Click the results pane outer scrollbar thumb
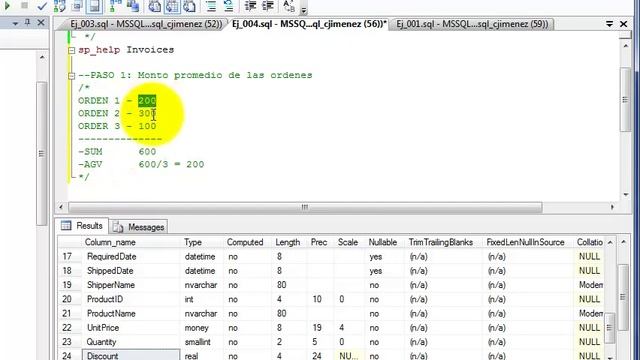Image resolution: width=640 pixels, height=360 pixels. [x=623, y=297]
